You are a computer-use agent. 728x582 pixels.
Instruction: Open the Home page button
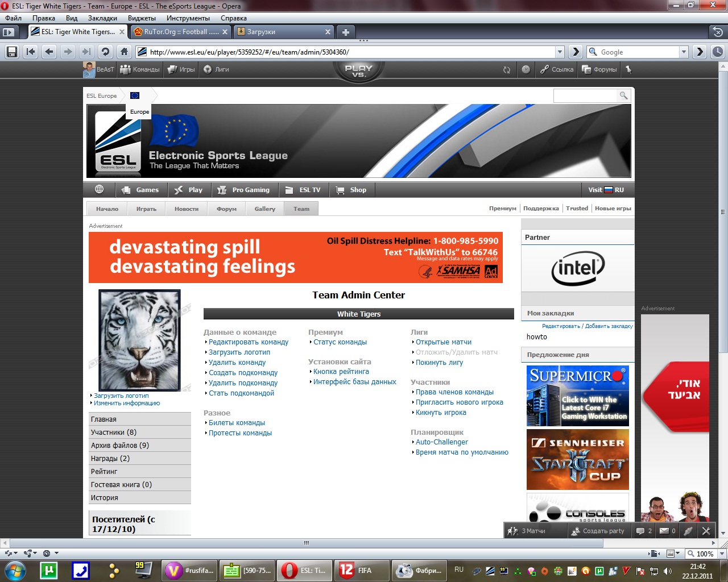[x=124, y=52]
